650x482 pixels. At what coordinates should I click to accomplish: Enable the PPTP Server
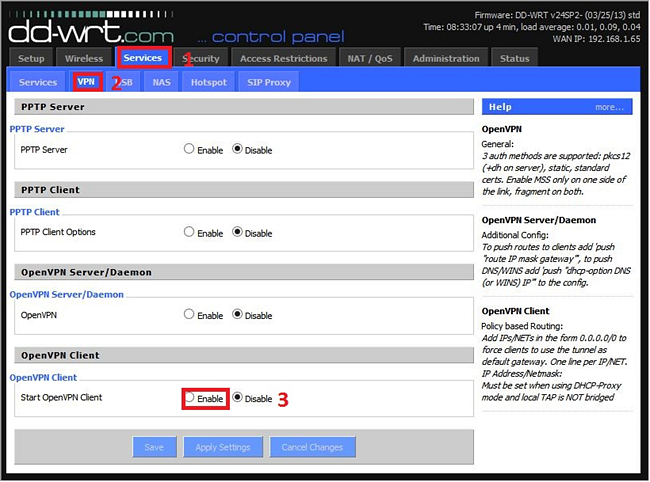pyautogui.click(x=189, y=149)
